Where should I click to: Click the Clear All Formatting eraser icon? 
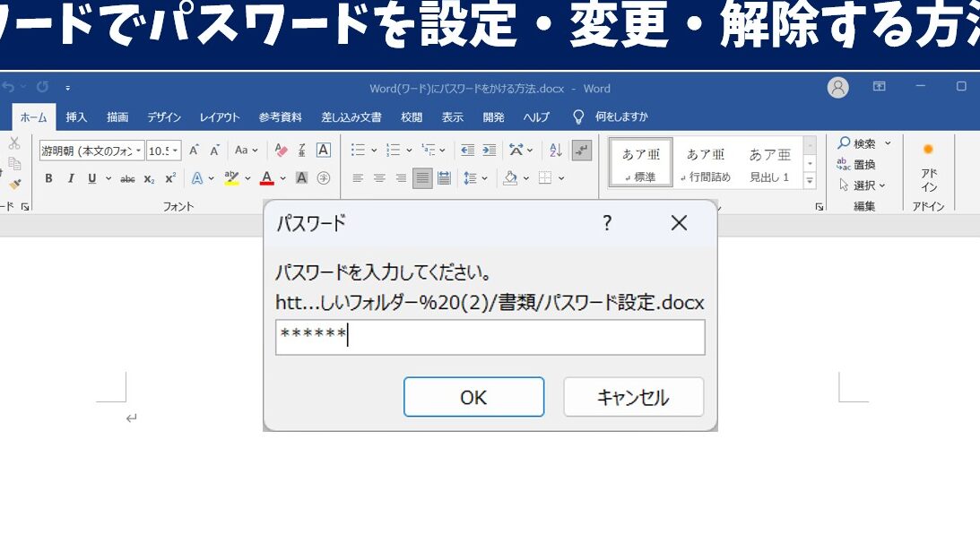pyautogui.click(x=281, y=151)
